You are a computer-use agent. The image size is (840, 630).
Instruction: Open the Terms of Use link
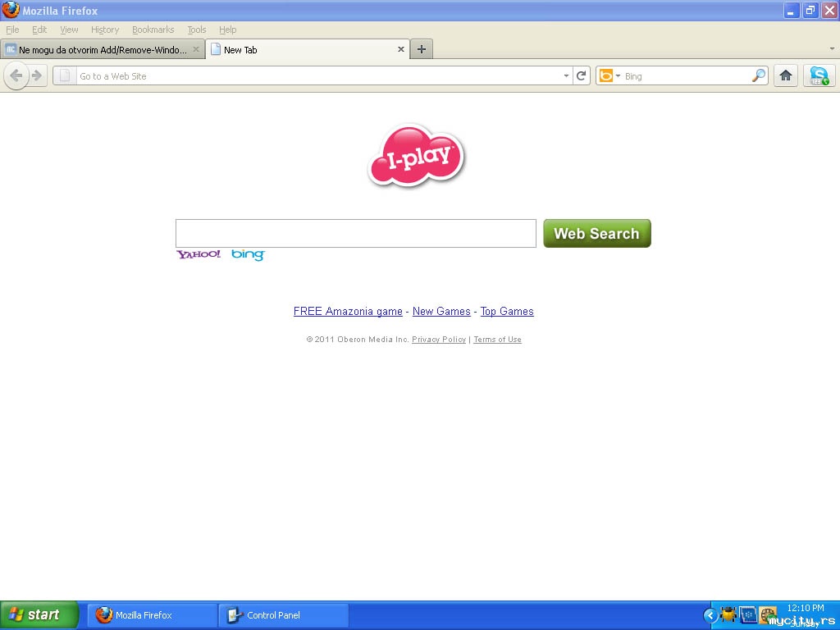(497, 339)
